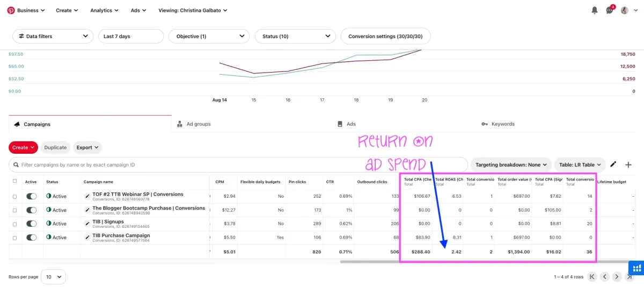Open Conversion settings (30/30/30)
The height and width of the screenshot is (287, 644).
pyautogui.click(x=385, y=36)
